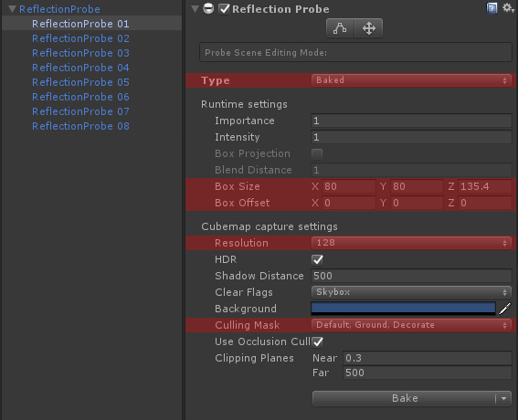Open the Type dropdown set to Baked
The height and width of the screenshot is (420, 518).
pyautogui.click(x=411, y=80)
